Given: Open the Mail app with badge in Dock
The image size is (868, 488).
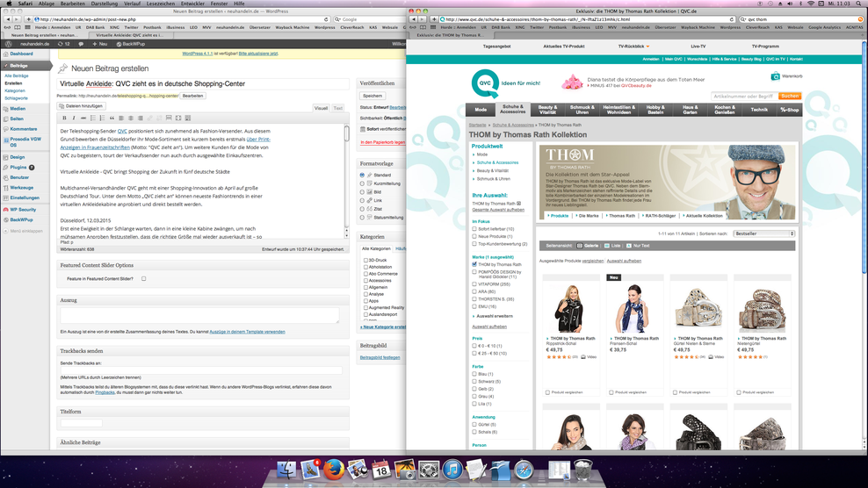Looking at the screenshot, I should (x=310, y=470).
